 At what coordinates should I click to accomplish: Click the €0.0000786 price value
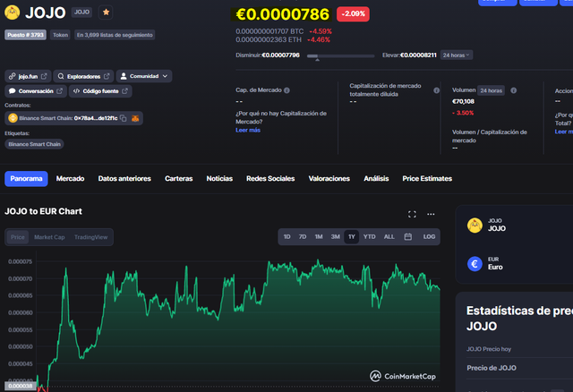(x=282, y=14)
